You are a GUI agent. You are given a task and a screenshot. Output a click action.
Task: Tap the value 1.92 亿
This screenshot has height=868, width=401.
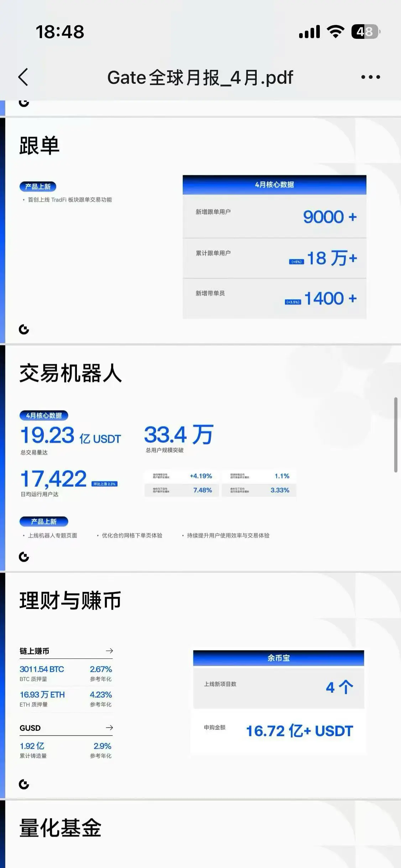click(x=32, y=746)
